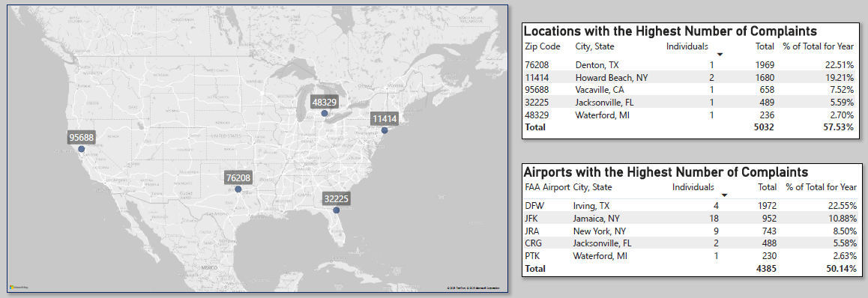The image size is (868, 298).
Task: Select the CRG airport row code
Action: pyautogui.click(x=534, y=243)
